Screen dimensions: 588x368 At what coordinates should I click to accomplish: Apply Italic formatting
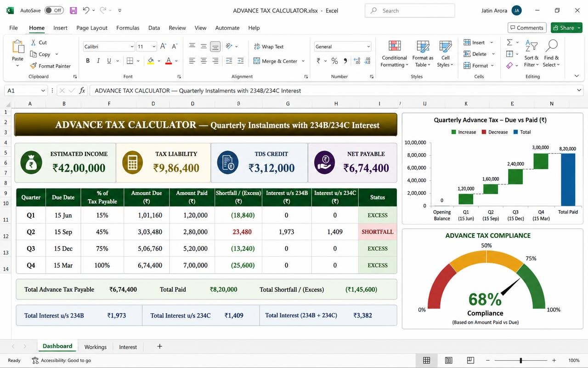[98, 61]
